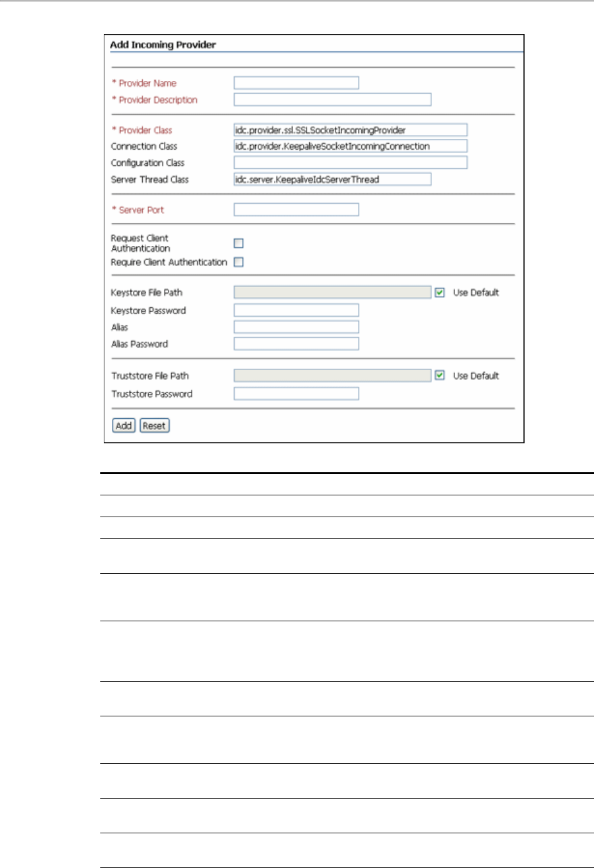This screenshot has height=868, width=594.
Task: Focus the Provider Description text box
Action: [x=332, y=100]
